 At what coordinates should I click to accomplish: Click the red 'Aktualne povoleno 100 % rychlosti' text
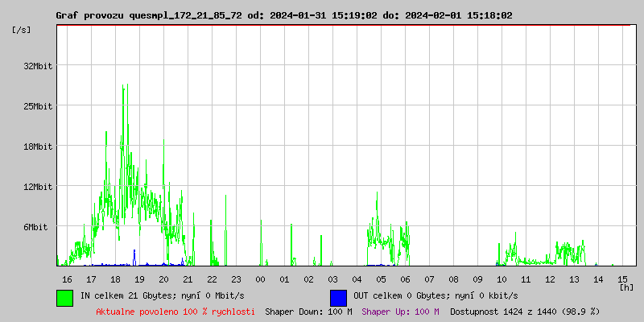tap(175, 311)
